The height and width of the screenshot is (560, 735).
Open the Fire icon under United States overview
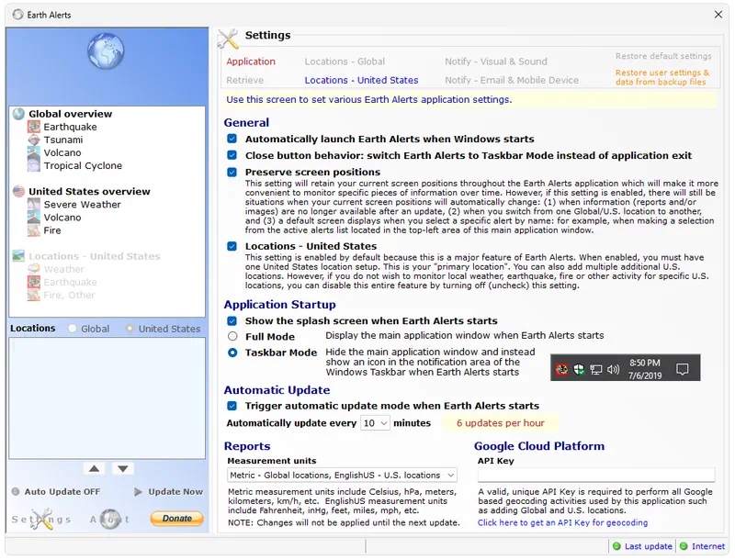[x=34, y=230]
